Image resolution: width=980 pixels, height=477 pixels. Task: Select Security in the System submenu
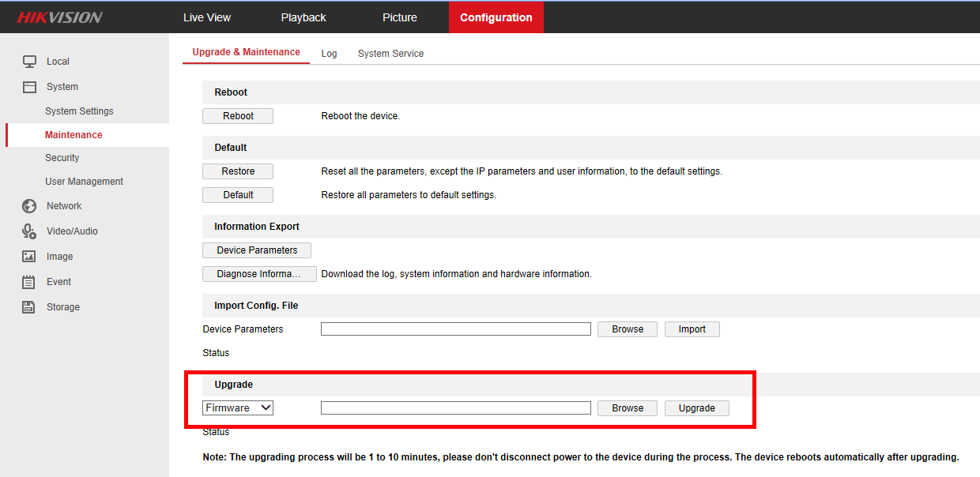[62, 158]
